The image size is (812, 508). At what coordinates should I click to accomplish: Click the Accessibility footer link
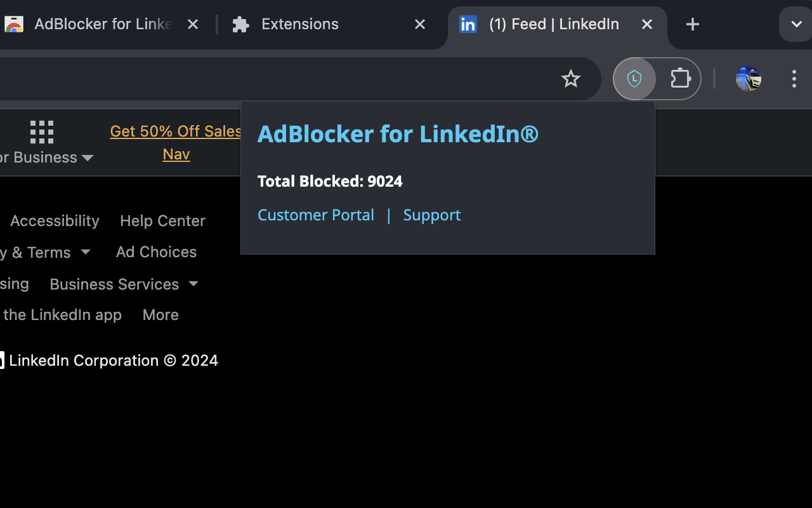[54, 220]
